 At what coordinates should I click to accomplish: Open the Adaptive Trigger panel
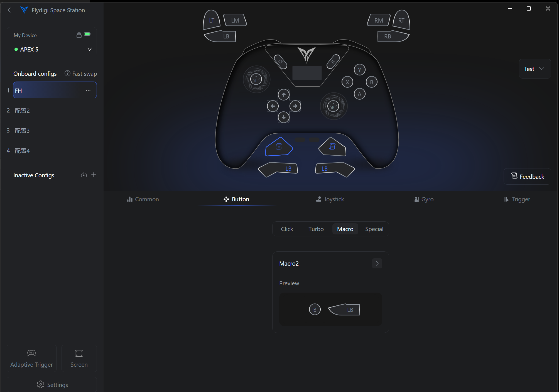point(31,358)
